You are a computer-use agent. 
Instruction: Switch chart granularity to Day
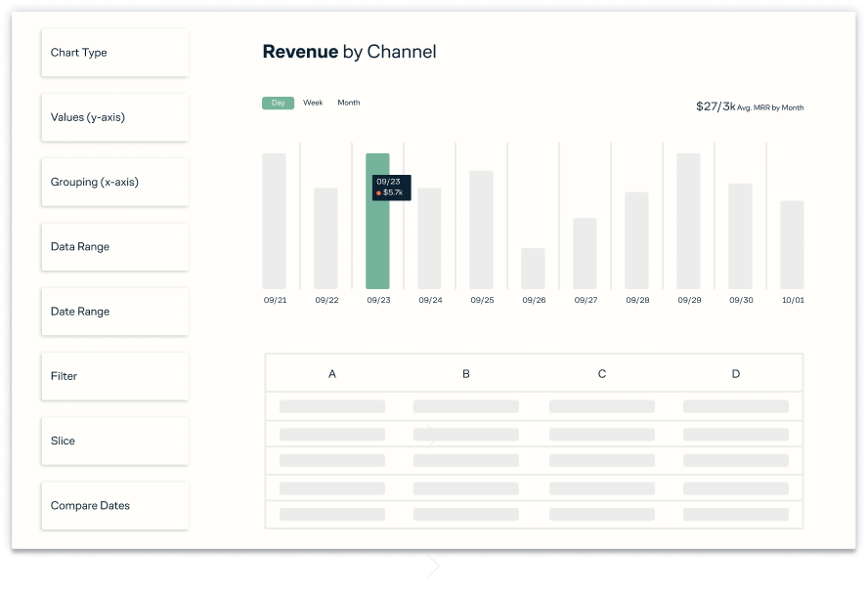[x=278, y=103]
